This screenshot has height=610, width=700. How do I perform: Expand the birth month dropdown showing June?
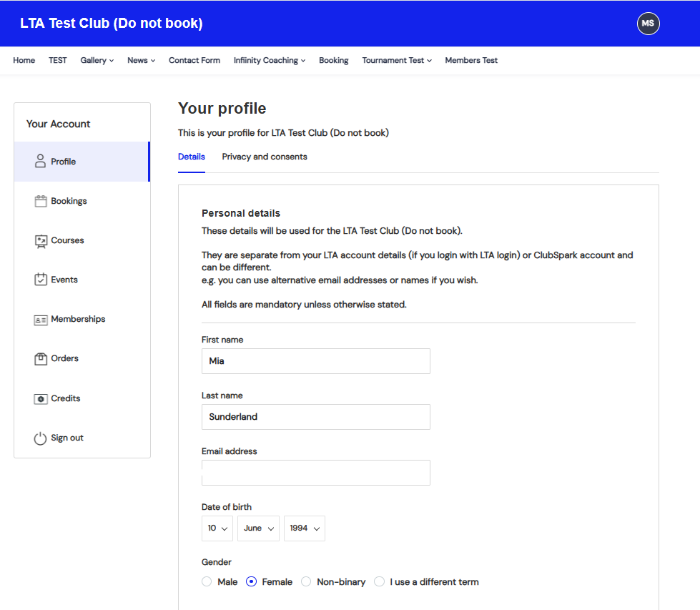click(258, 528)
